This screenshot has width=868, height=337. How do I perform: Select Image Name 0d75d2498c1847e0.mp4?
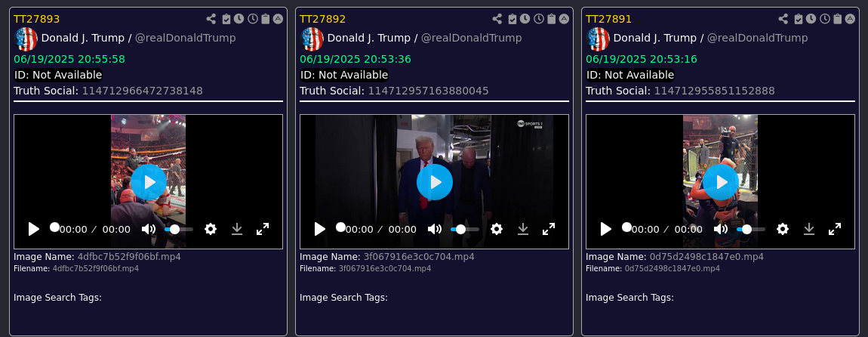707,257
